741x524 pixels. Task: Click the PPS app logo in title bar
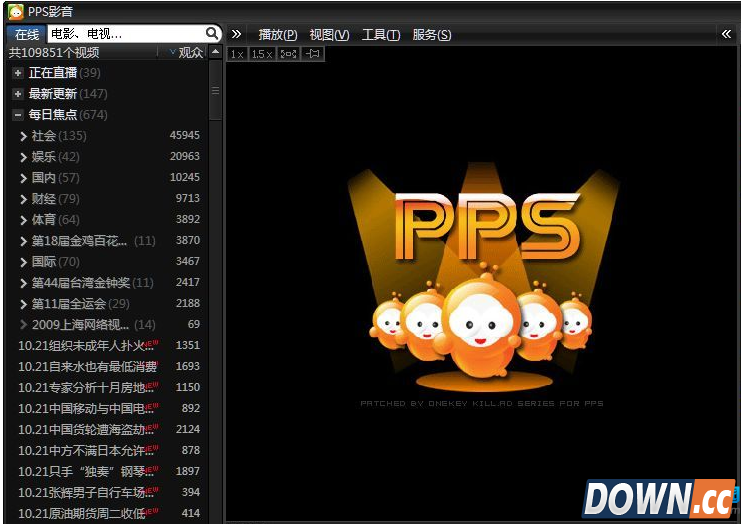(x=16, y=11)
